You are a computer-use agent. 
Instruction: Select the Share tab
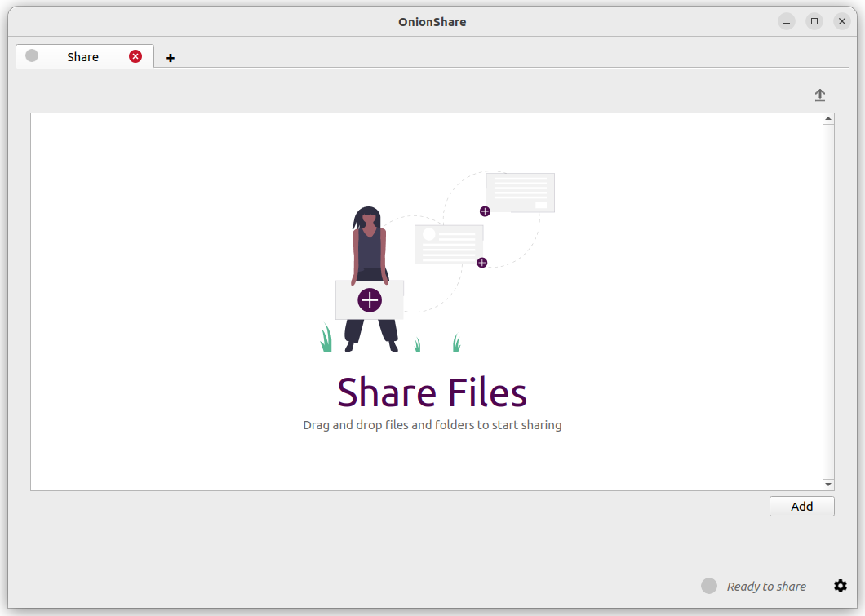point(84,56)
